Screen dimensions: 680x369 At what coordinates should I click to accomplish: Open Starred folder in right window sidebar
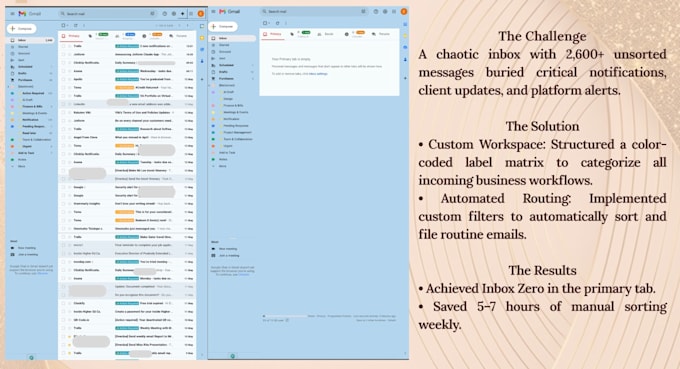[224, 45]
